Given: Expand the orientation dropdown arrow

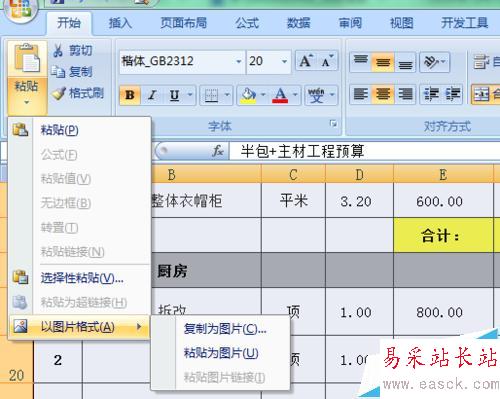Looking at the screenshot, I should 444,62.
